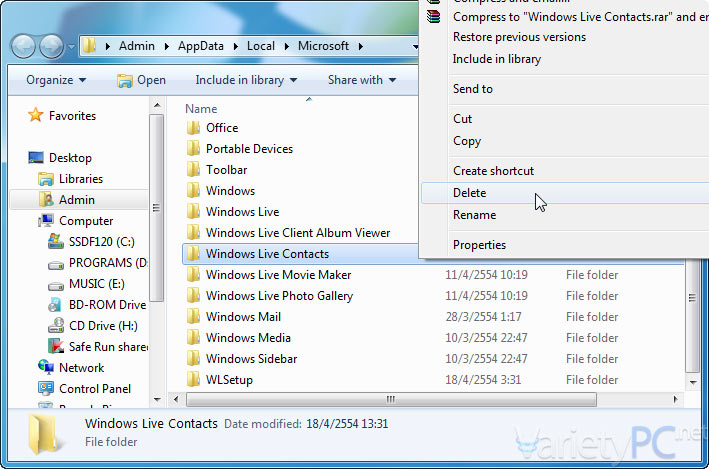709x469 pixels.
Task: Select Microsoft in the address breadcrumb
Action: [323, 46]
